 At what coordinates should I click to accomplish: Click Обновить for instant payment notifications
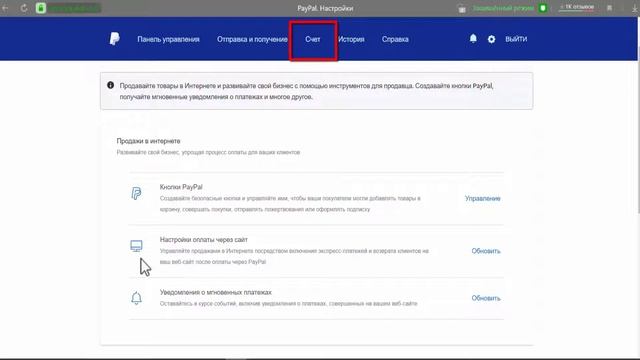[x=486, y=298]
